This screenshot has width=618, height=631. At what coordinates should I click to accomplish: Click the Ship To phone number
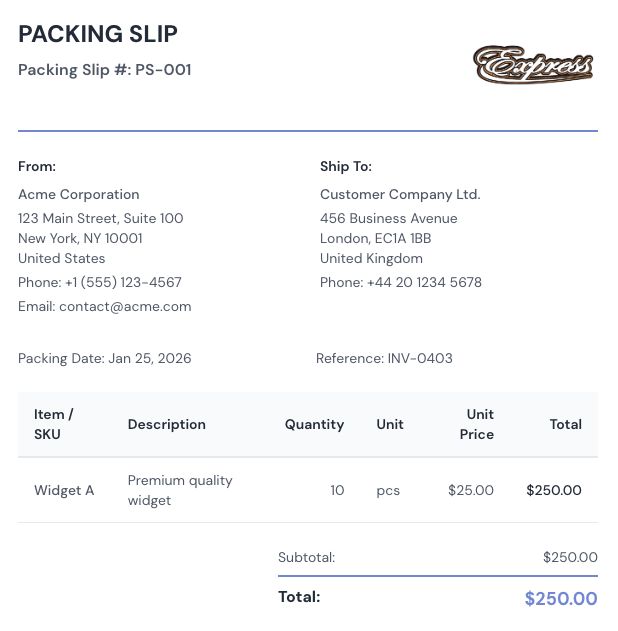point(424,283)
